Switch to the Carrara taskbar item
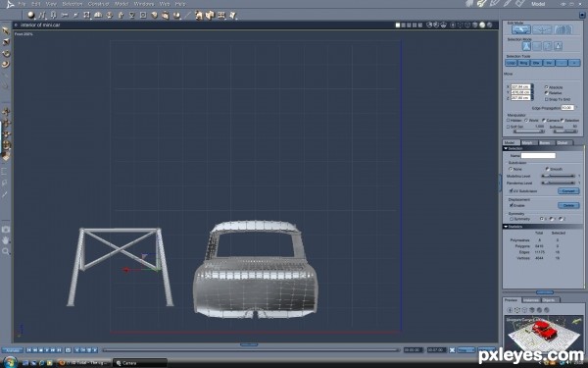Image resolution: width=588 pixels, height=368 pixels. point(139,363)
